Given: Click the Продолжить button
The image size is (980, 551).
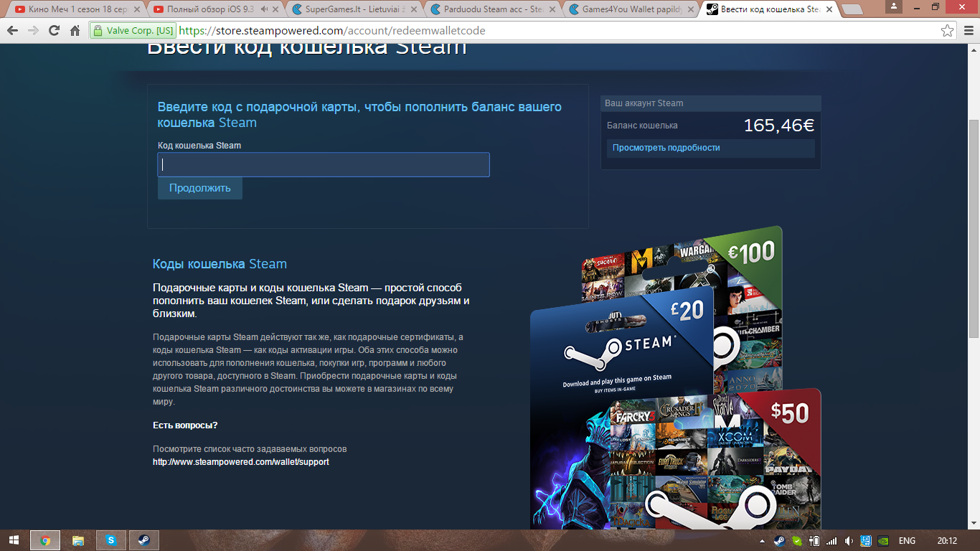Looking at the screenshot, I should pos(200,188).
